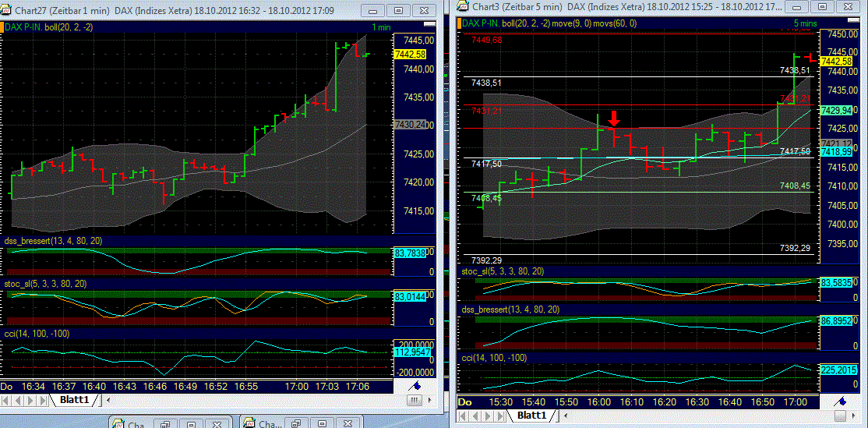This screenshot has width=868, height=428.
Task: Click scroll-right arrow in Chart27 scrollbar
Action: pos(431,400)
